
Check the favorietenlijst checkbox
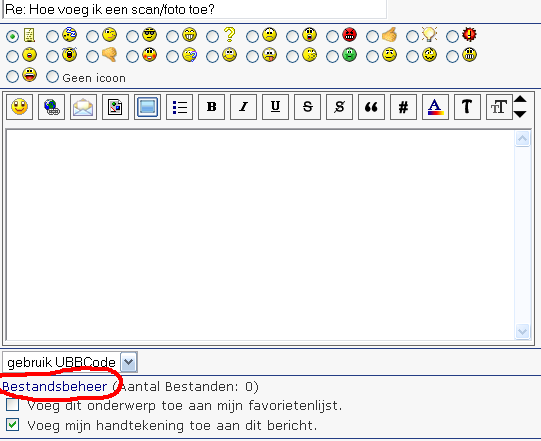coord(12,405)
